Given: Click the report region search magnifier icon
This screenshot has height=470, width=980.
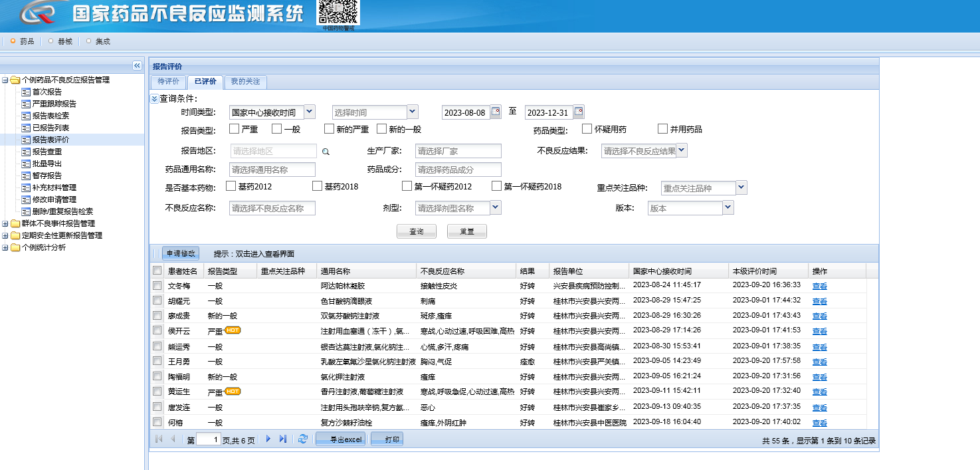Looking at the screenshot, I should (x=326, y=152).
